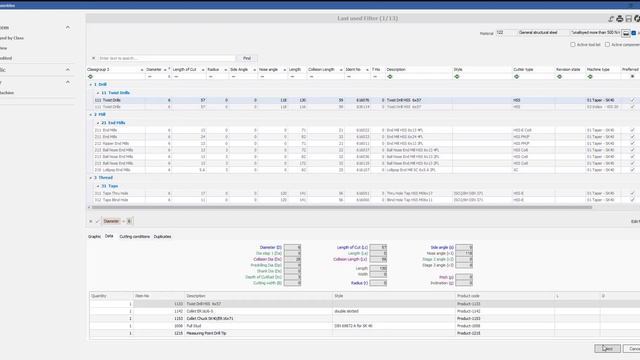Click the link/refresh icon left of the printer
Viewport: 640px width, 360px height.
pyautogui.click(x=611, y=19)
